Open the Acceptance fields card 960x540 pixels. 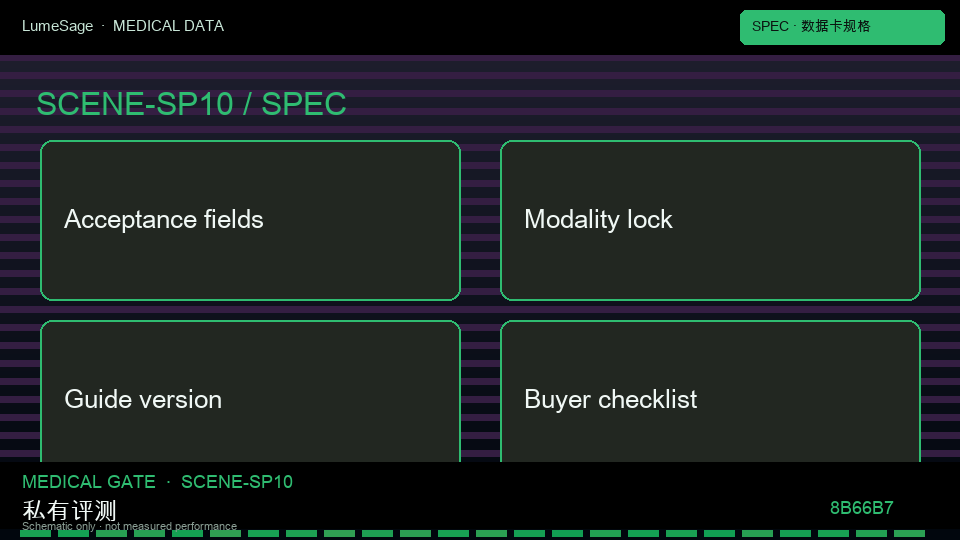coord(250,220)
